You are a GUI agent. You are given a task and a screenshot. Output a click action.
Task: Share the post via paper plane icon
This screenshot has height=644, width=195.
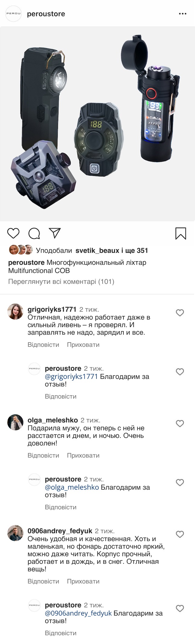click(x=55, y=233)
